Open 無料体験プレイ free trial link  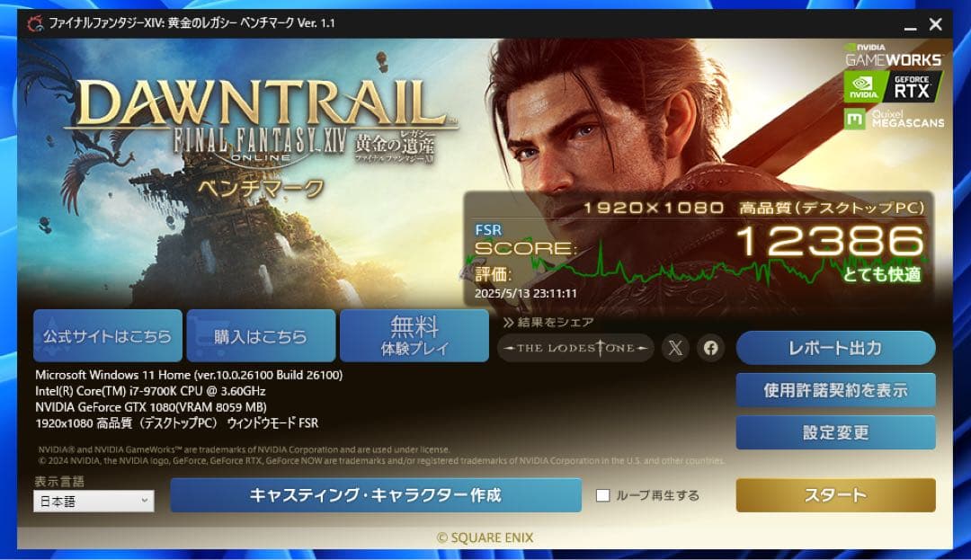coord(414,335)
